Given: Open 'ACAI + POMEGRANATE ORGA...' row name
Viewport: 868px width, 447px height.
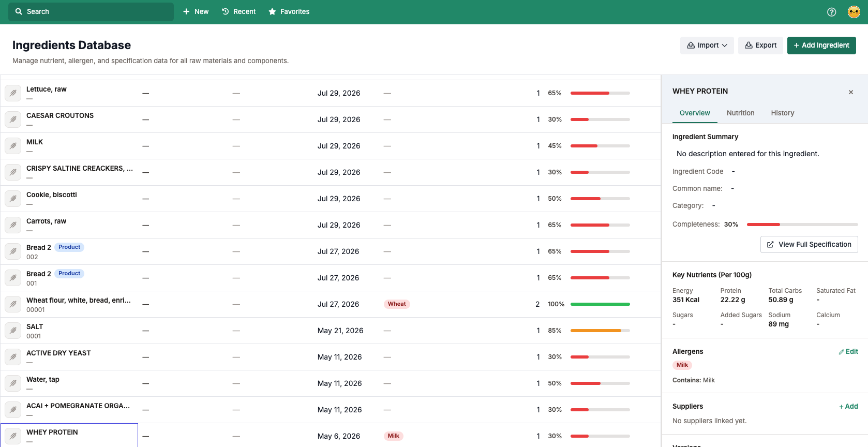Looking at the screenshot, I should 78,406.
